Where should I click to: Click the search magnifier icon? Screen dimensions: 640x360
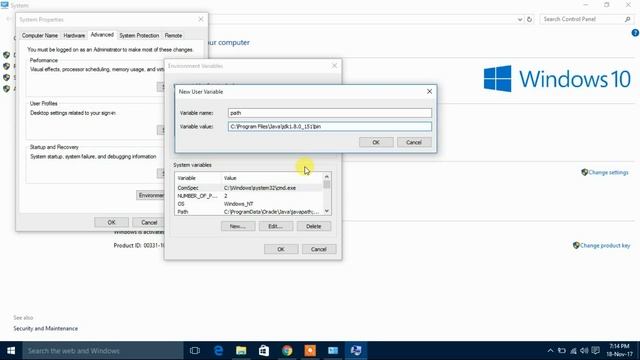[627, 19]
